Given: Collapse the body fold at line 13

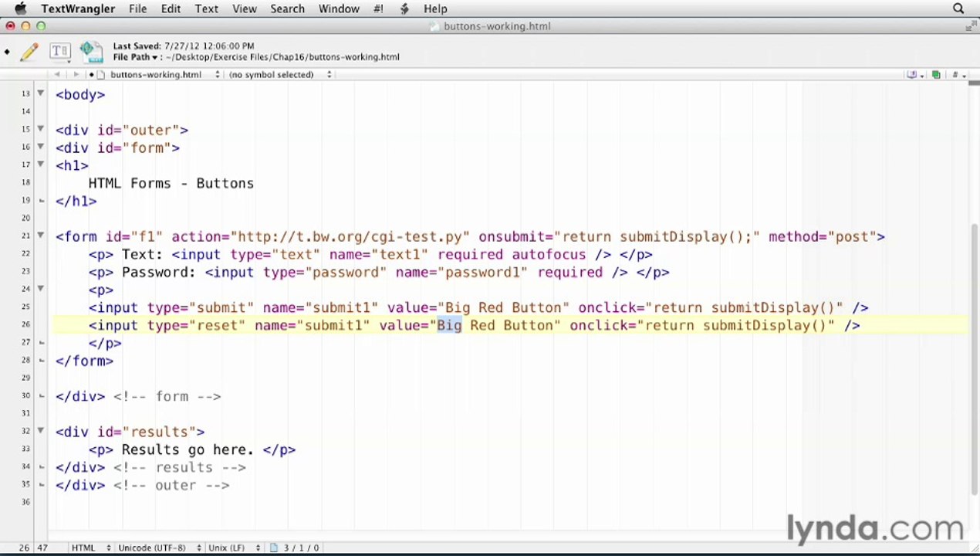Looking at the screenshot, I should pyautogui.click(x=41, y=93).
